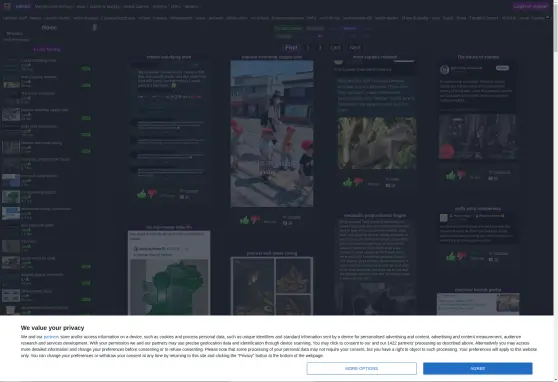Image resolution: width=558 pixels, height=382 pixels.
Task: Go to the Next page
Action: pyautogui.click(x=355, y=47)
